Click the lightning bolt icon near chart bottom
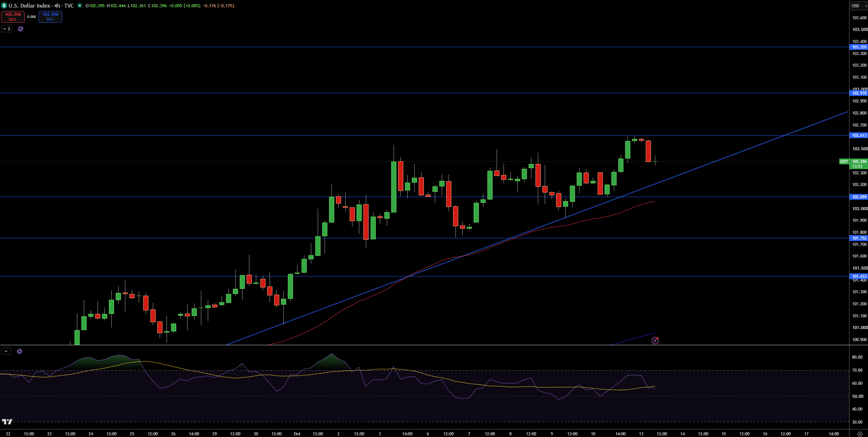 pyautogui.click(x=655, y=340)
